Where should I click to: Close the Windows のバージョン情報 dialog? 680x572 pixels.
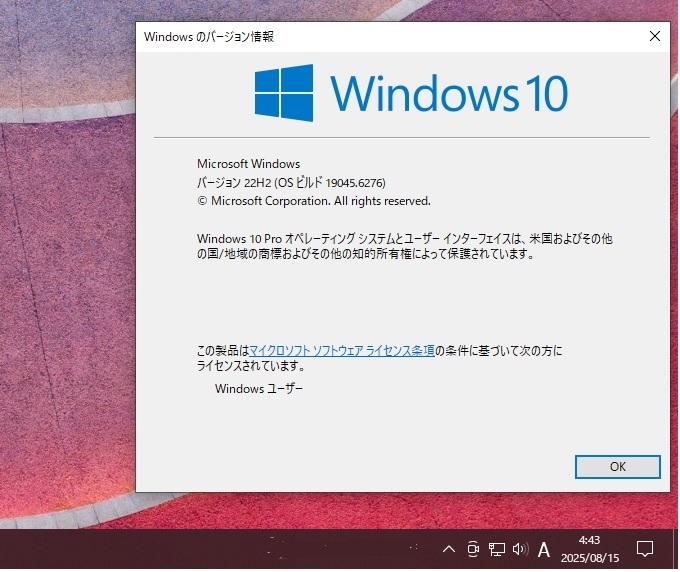pyautogui.click(x=655, y=36)
